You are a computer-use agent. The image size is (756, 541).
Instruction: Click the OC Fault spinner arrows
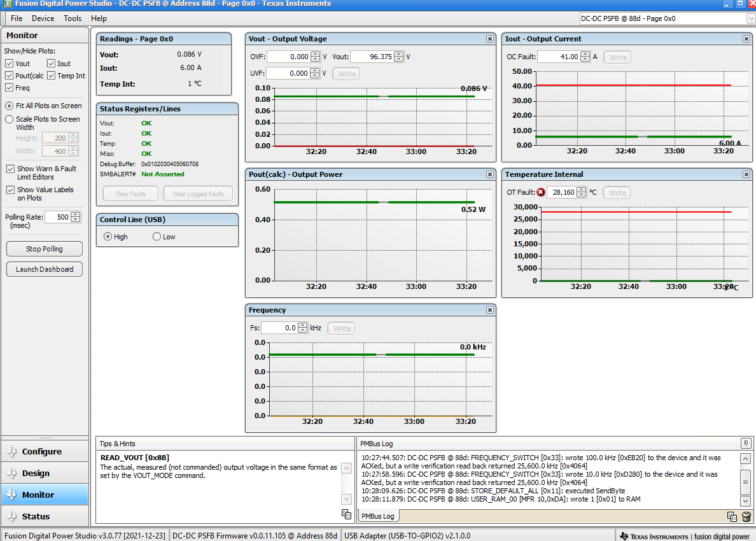[585, 57]
